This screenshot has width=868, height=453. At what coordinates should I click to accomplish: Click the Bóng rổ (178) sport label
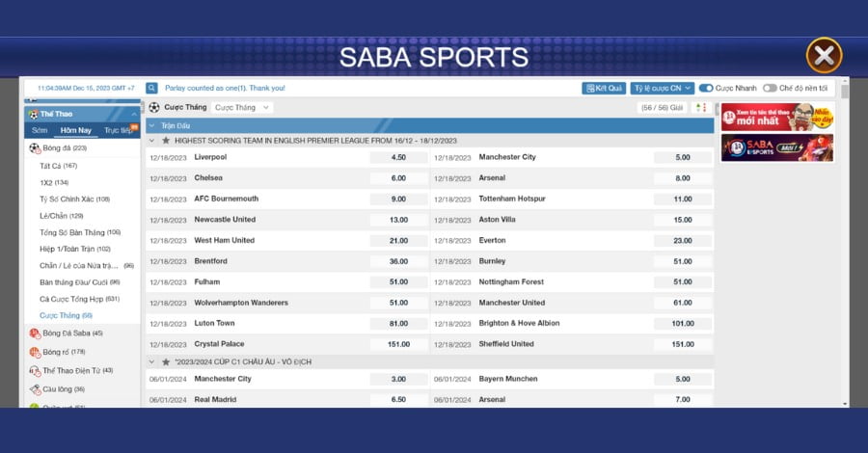[x=64, y=352]
